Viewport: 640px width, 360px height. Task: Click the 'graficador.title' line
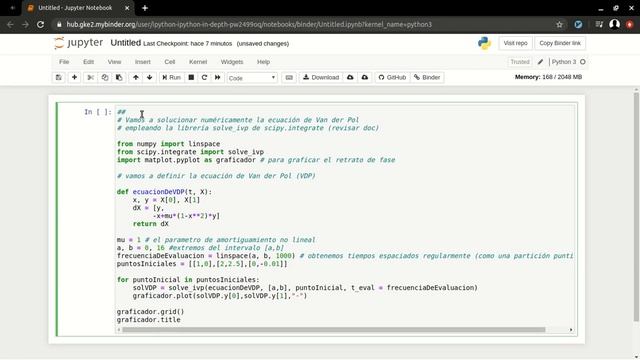tap(149, 320)
